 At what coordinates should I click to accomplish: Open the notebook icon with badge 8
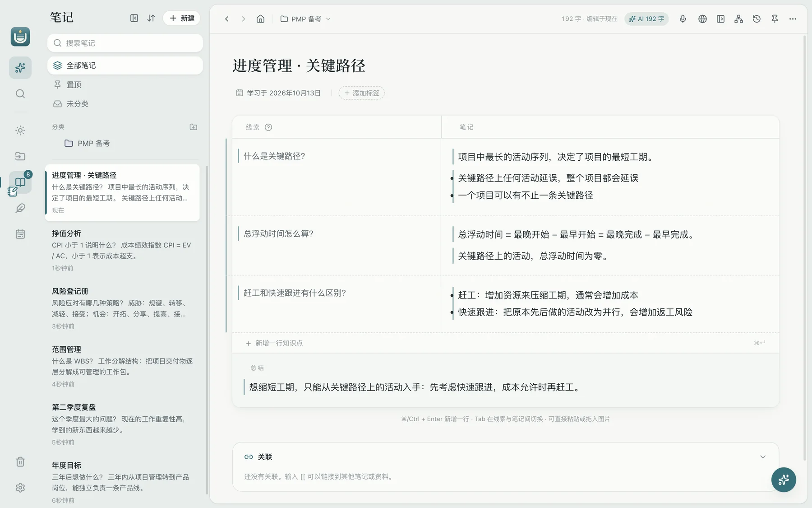(20, 182)
